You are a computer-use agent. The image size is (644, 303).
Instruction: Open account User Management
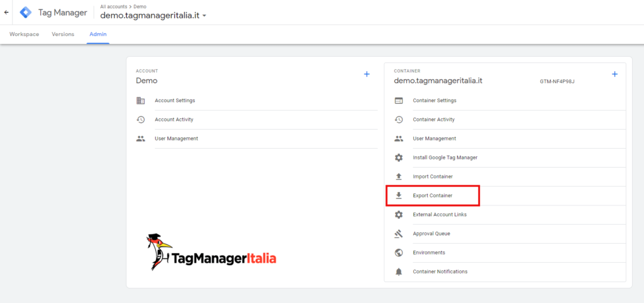pyautogui.click(x=177, y=139)
